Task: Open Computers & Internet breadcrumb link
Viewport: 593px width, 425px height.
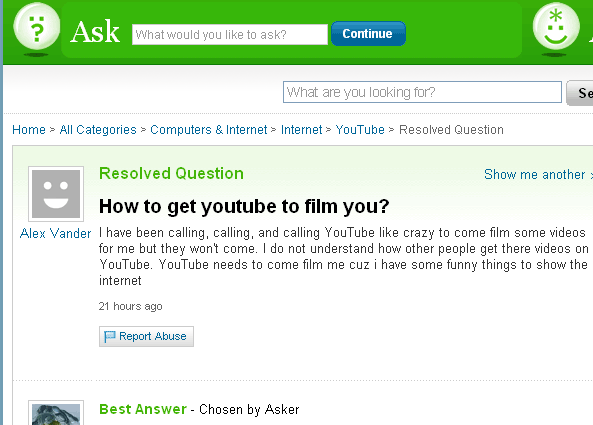Action: [x=209, y=130]
